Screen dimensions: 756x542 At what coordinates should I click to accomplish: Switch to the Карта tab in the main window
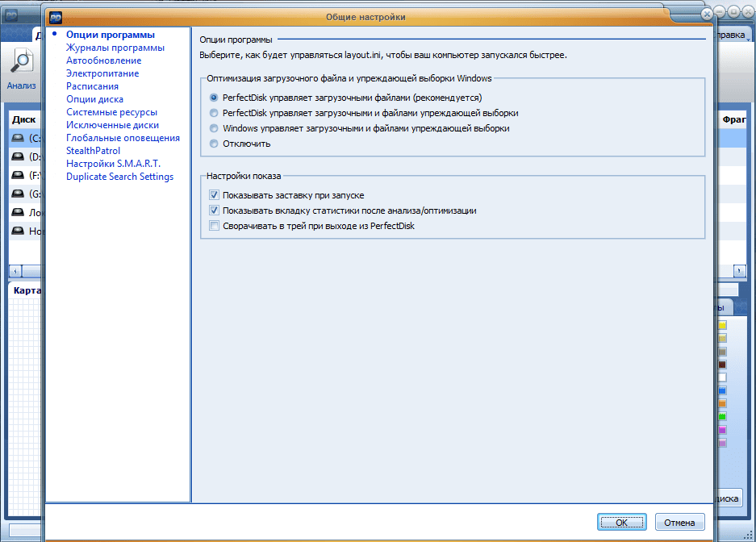click(27, 290)
